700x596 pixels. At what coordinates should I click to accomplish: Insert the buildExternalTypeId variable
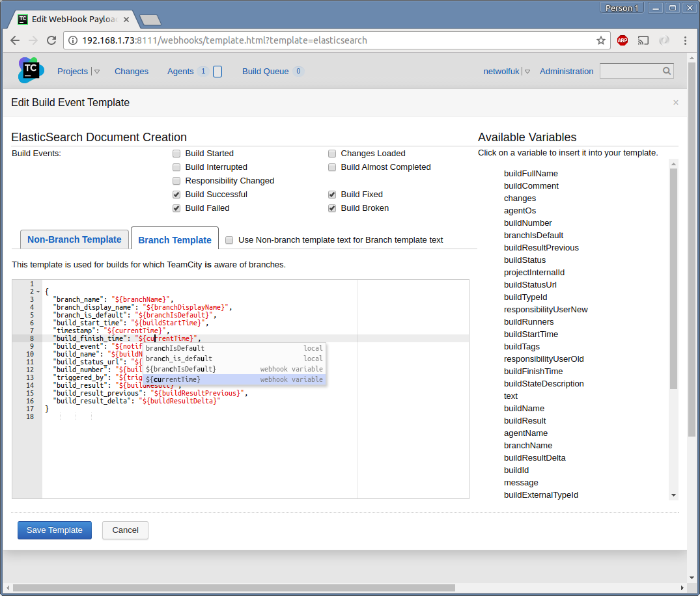(541, 494)
